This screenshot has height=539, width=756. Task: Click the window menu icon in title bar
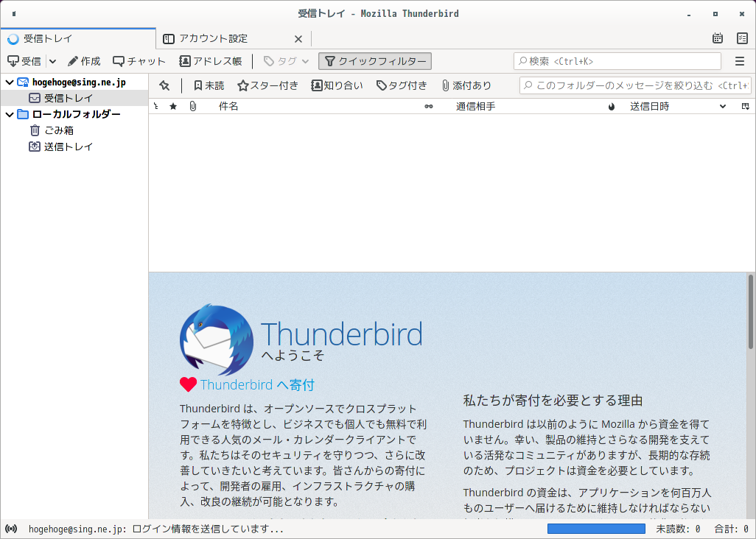(14, 13)
